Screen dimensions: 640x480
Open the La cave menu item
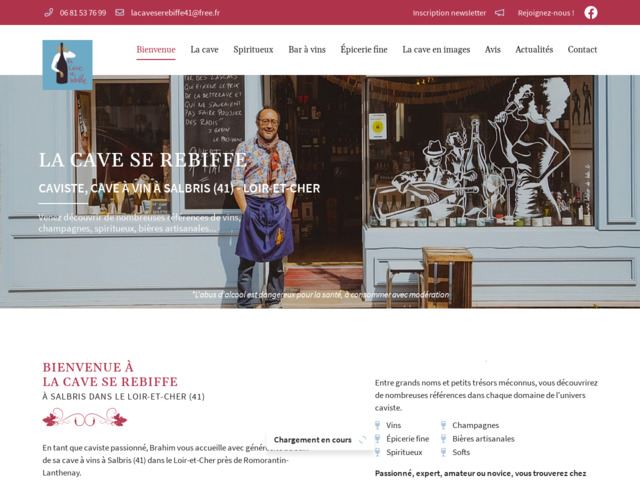(204, 49)
